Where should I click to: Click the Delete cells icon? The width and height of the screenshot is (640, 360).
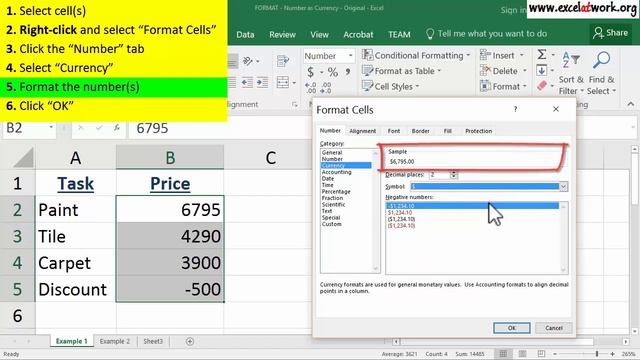485,71
